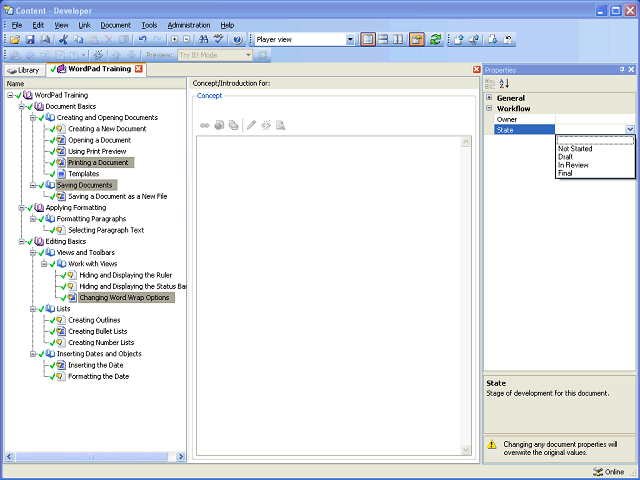This screenshot has height=480, width=640.
Task: Choose In Review from State list
Action: [595, 165]
